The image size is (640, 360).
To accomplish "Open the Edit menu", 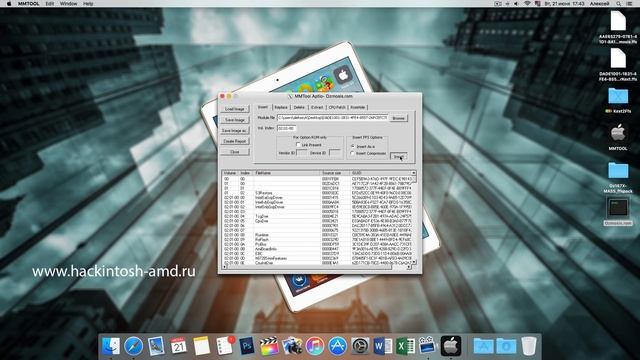I will click(x=49, y=4).
